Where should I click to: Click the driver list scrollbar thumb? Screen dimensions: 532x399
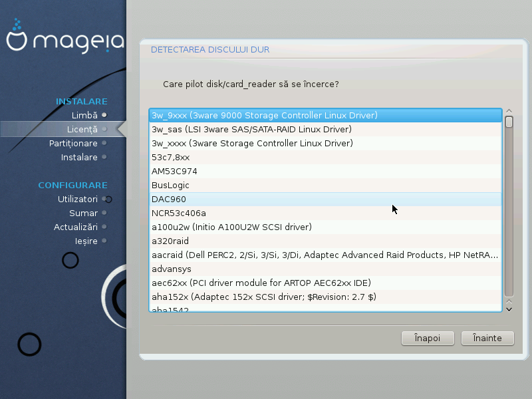[509, 122]
